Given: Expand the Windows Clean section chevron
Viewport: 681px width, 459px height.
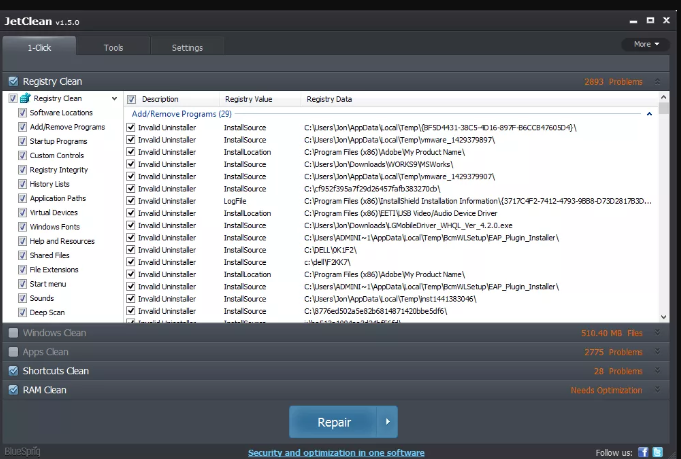Looking at the screenshot, I should 658,333.
